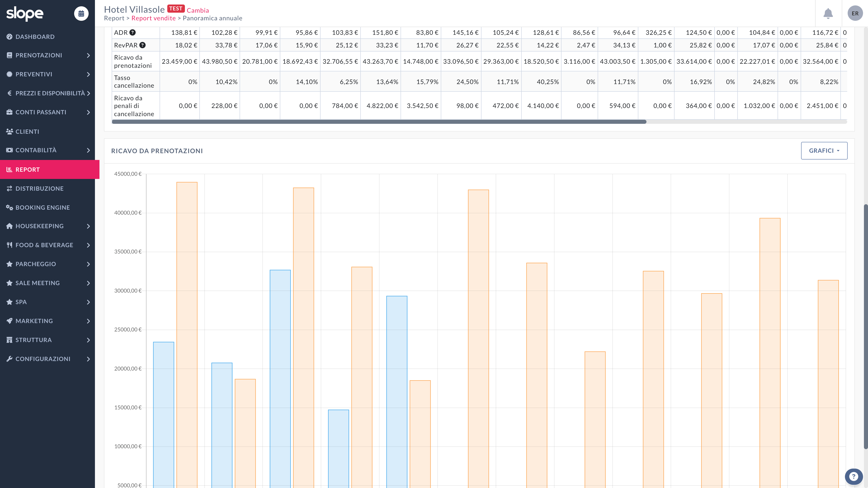Open the Dashboard sidebar item
868x488 pixels.
click(35, 37)
